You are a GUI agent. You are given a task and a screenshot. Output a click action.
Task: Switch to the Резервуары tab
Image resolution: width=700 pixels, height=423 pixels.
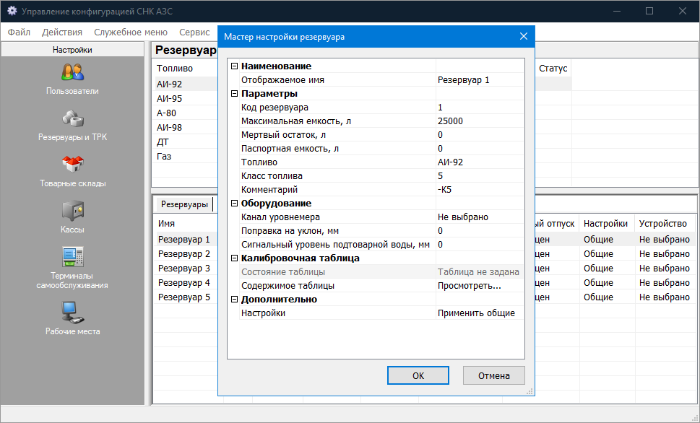(x=184, y=204)
